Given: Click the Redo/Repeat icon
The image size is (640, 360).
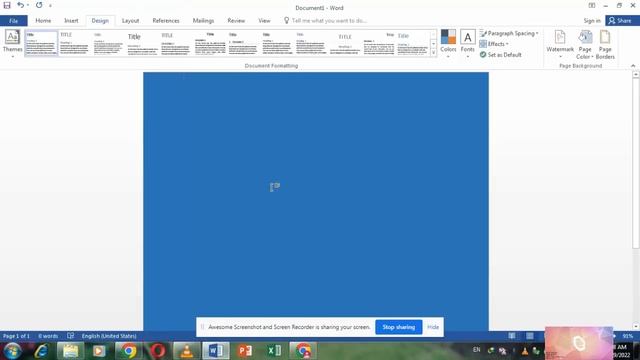Looking at the screenshot, I should coord(39,5).
